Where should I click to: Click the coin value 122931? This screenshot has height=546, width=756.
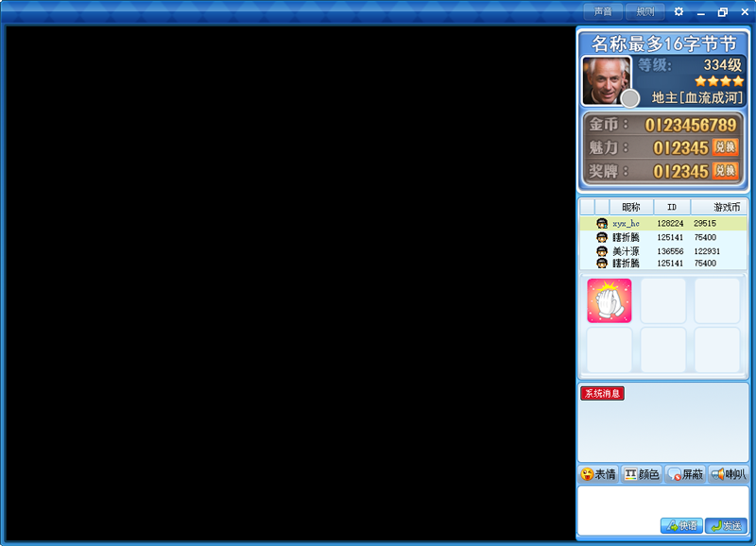pyautogui.click(x=707, y=251)
